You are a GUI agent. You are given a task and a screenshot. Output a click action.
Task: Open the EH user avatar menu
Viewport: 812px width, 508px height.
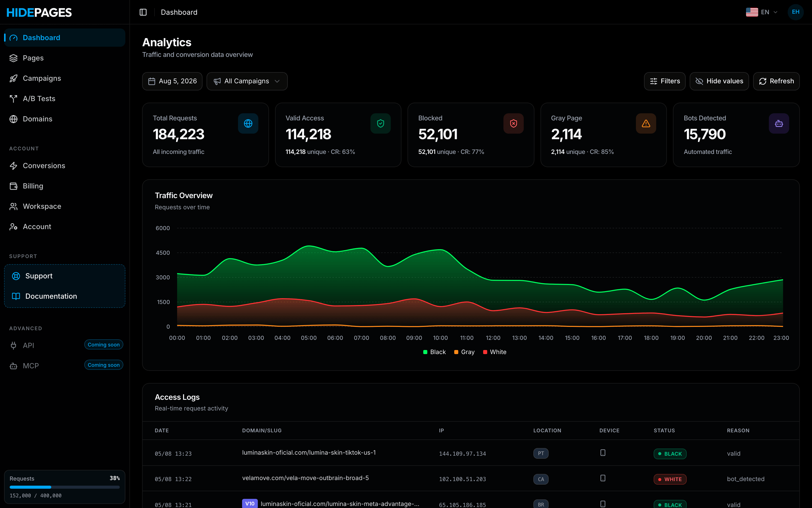(796, 12)
